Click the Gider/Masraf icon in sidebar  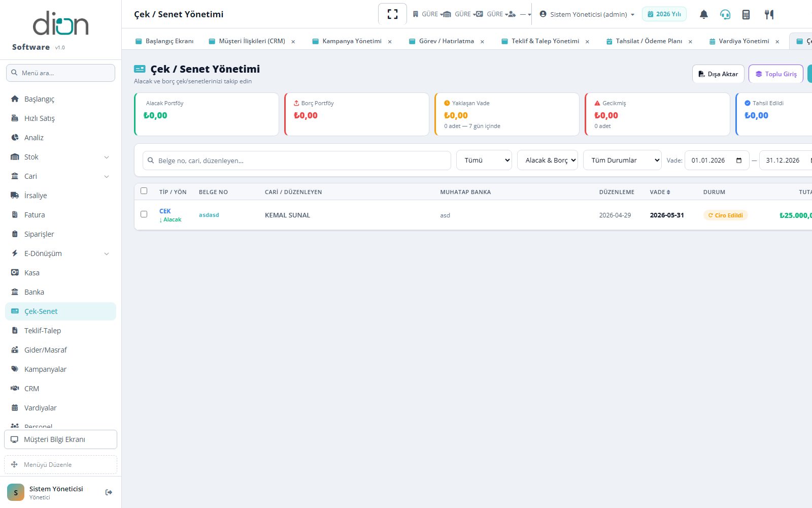[15, 350]
